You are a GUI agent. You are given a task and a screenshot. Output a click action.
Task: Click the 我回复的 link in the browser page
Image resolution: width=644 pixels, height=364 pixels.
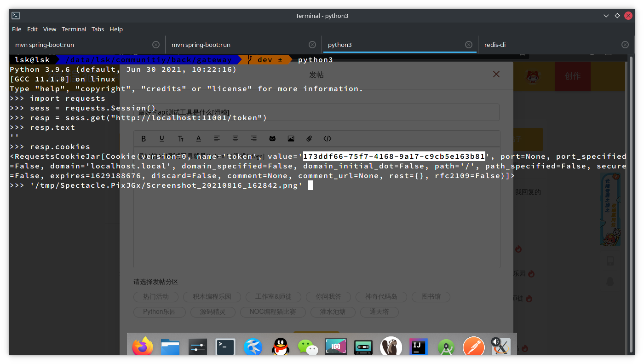pyautogui.click(x=528, y=192)
